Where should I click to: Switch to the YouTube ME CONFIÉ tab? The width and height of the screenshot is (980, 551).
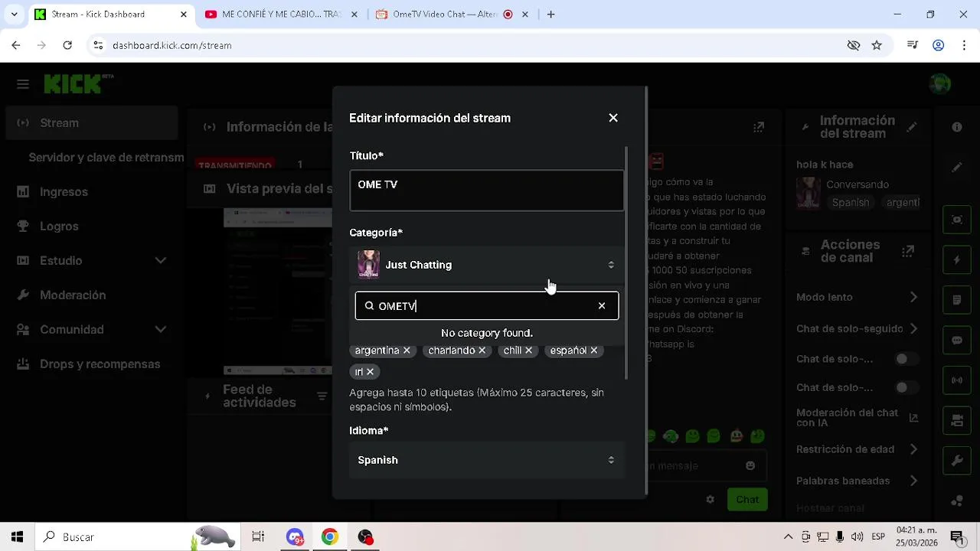(282, 14)
